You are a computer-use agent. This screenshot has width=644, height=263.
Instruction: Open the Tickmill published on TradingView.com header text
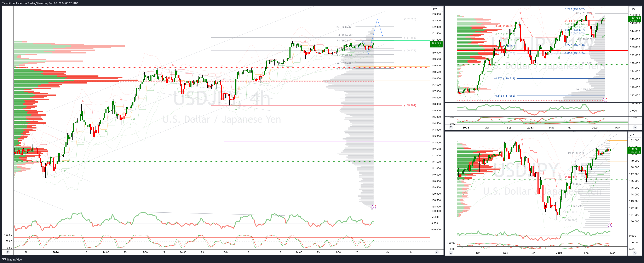tap(40, 3)
